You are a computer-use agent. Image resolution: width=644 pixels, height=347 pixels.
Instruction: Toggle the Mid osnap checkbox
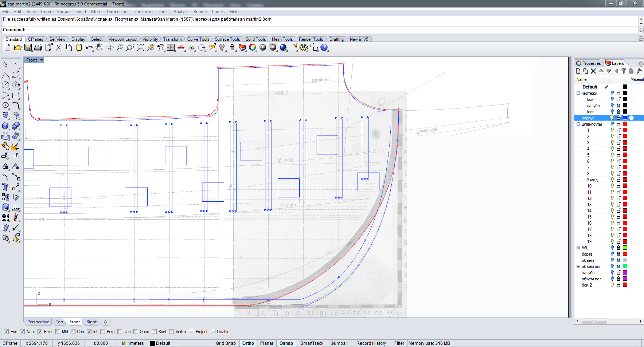pyautogui.click(x=58, y=332)
